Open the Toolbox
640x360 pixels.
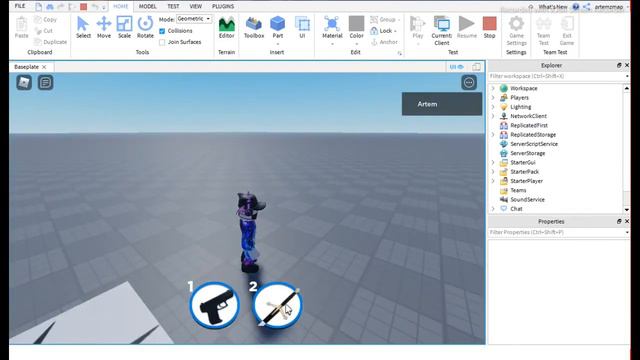tap(253, 27)
